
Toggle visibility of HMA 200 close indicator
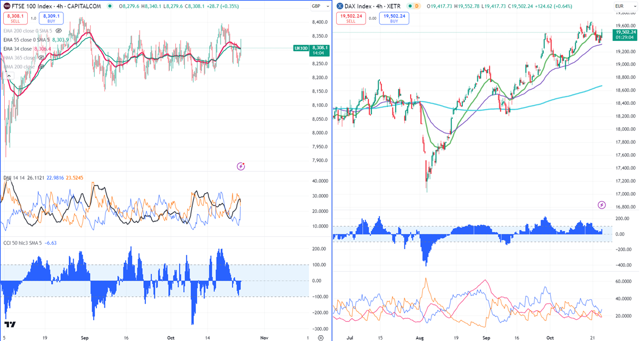(41, 66)
